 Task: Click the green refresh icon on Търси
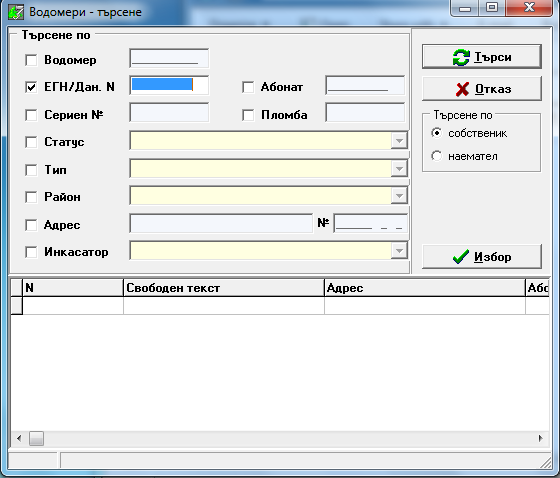click(461, 57)
